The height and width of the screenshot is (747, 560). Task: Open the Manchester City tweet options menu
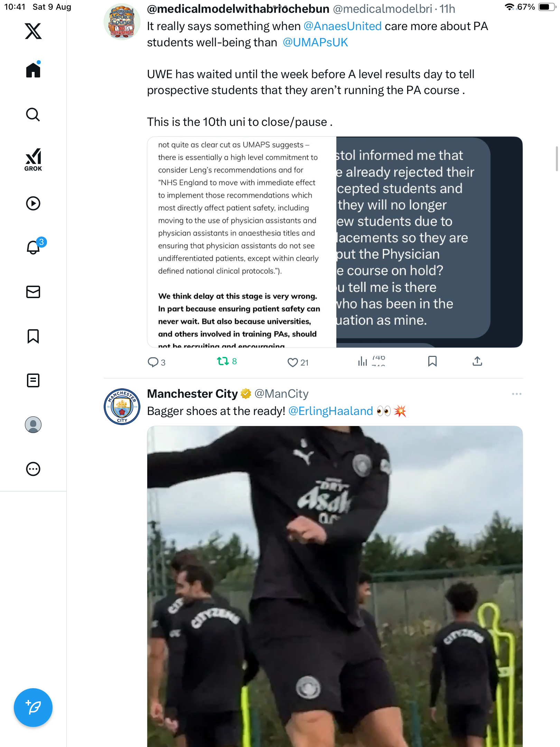point(516,394)
